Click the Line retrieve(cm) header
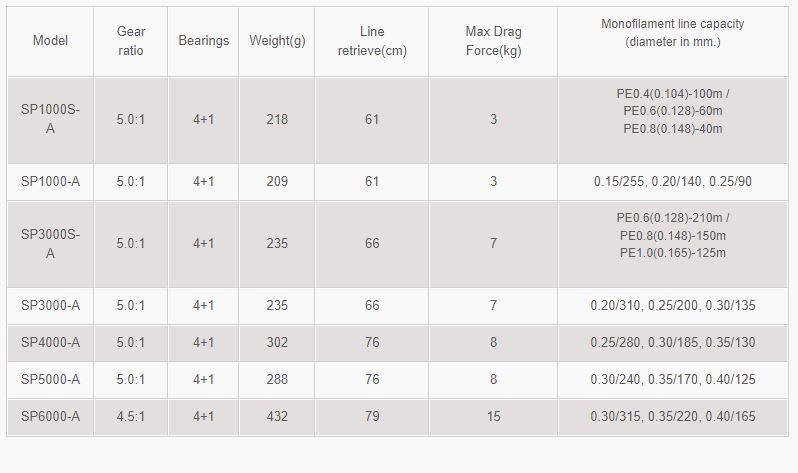The image size is (798, 473). (x=372, y=41)
